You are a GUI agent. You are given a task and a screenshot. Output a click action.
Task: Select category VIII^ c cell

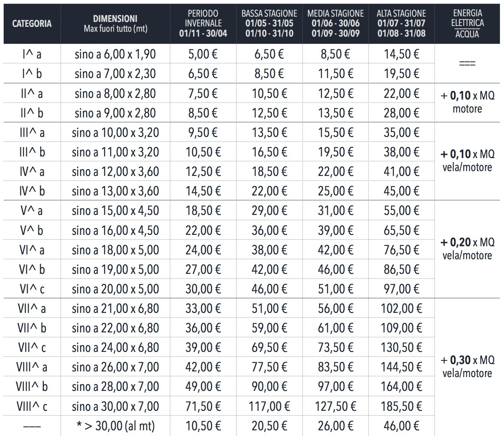coord(32,406)
